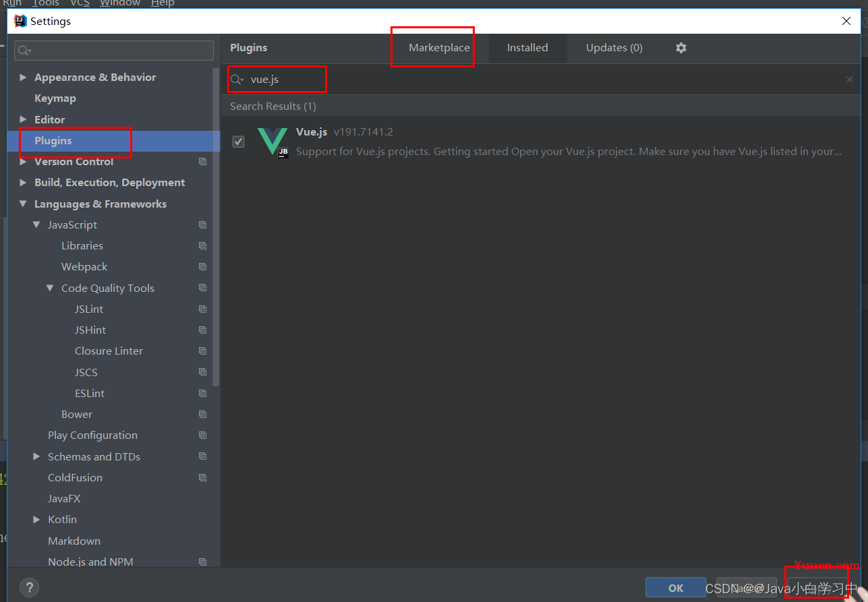Click the Vue.js plugin name text
The image size is (868, 602).
pos(312,132)
